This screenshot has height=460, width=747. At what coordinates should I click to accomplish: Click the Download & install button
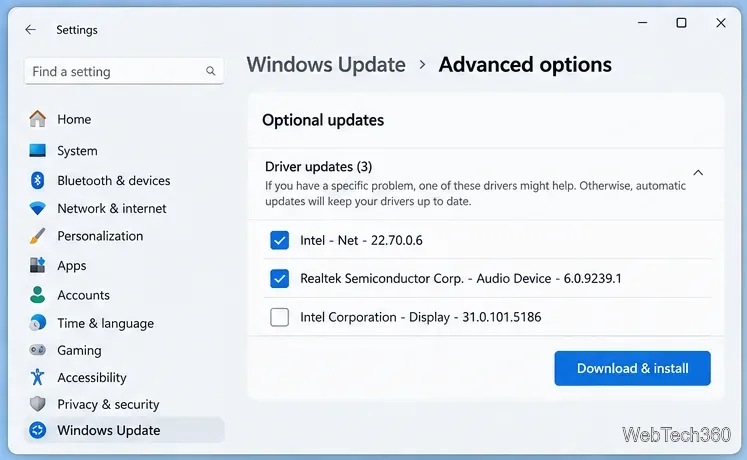click(632, 368)
